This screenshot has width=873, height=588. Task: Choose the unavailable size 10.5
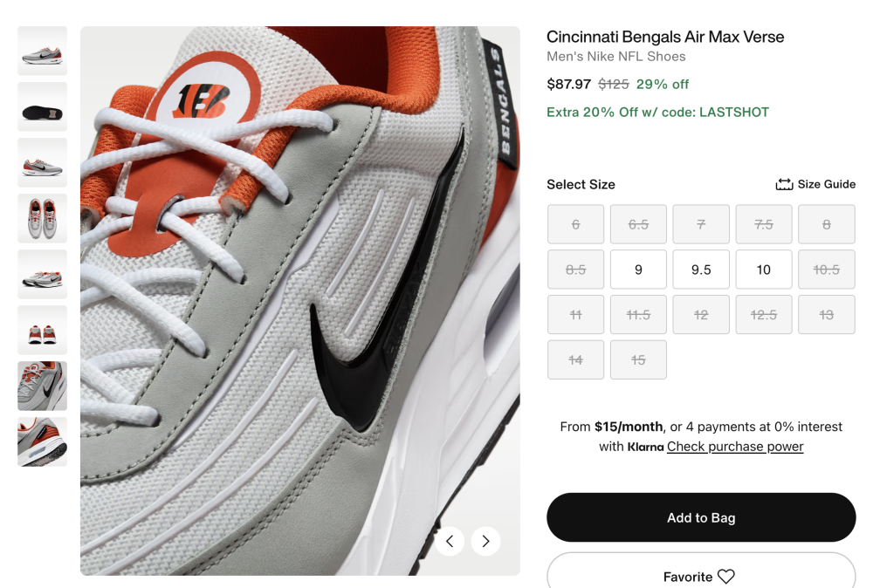pos(826,270)
